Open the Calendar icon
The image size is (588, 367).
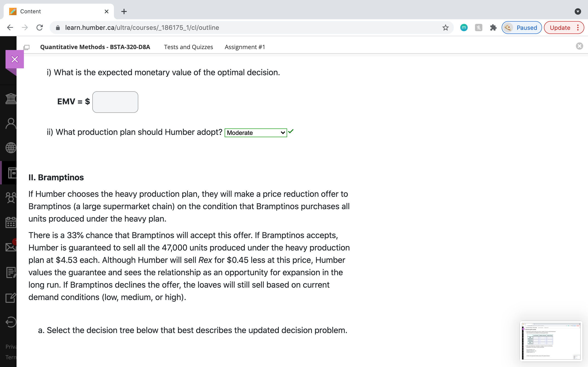pos(11,222)
